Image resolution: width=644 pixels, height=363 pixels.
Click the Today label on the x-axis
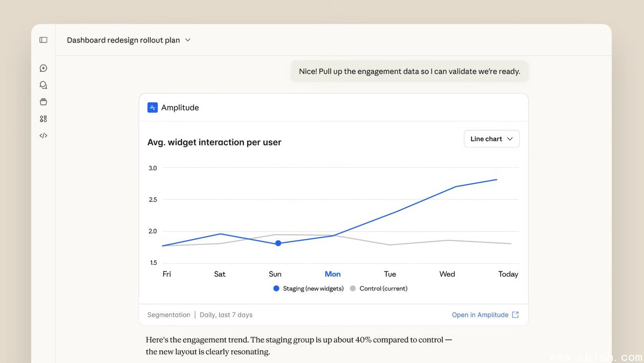(508, 274)
